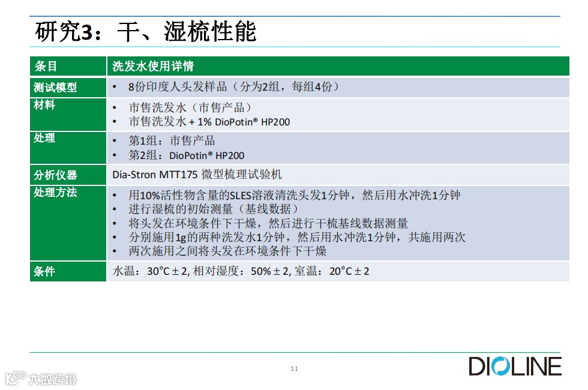The height and width of the screenshot is (390, 588).
Task: Click the text Dia-Stron MTT175 微型梳理试验机
Action: tap(197, 175)
